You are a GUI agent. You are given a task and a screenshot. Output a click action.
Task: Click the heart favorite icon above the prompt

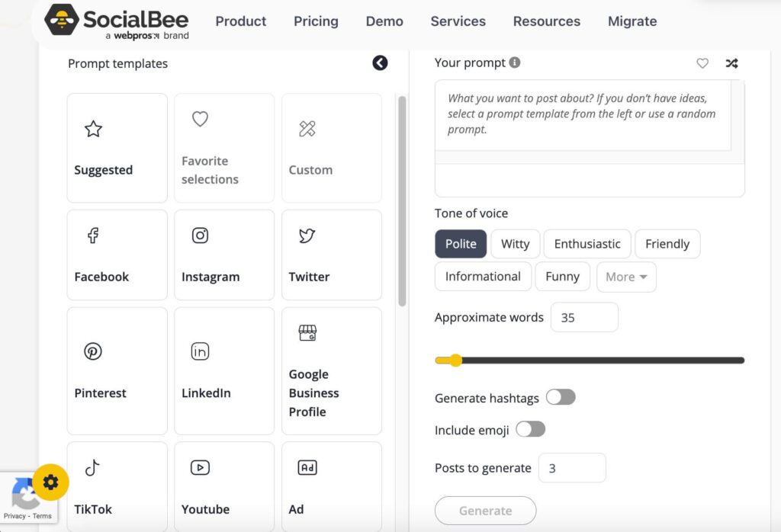coord(702,63)
